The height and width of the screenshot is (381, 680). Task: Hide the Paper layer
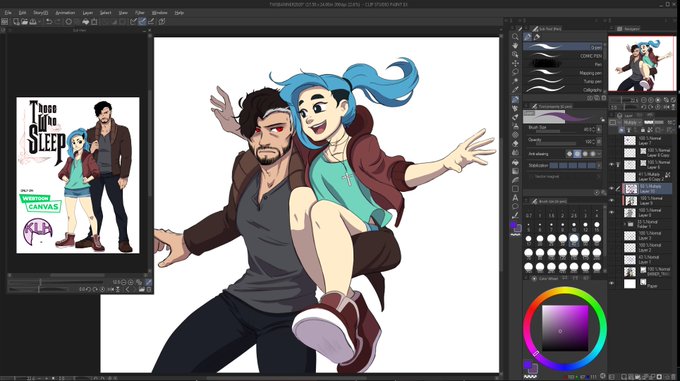click(611, 283)
